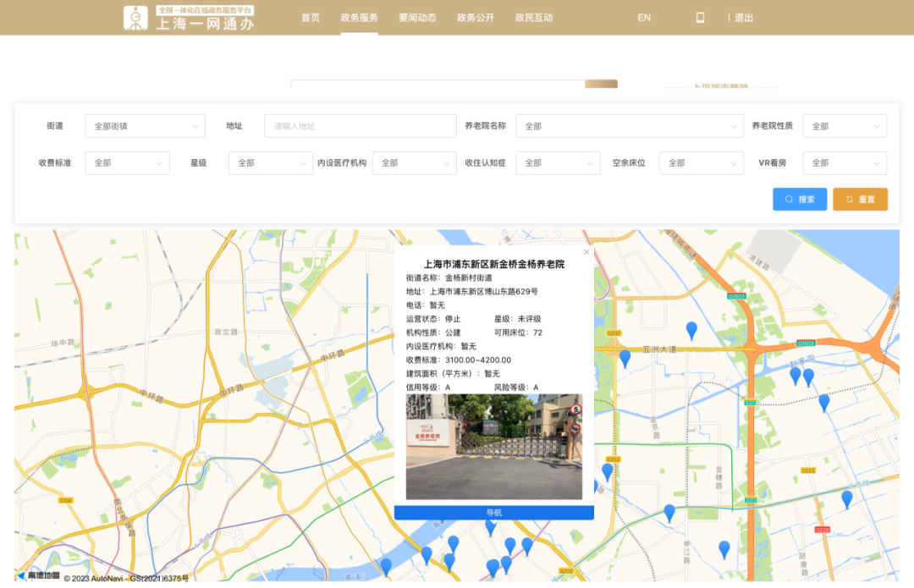The width and height of the screenshot is (914, 588).
Task: Click the 上海一网通办 site logo
Action: (188, 17)
